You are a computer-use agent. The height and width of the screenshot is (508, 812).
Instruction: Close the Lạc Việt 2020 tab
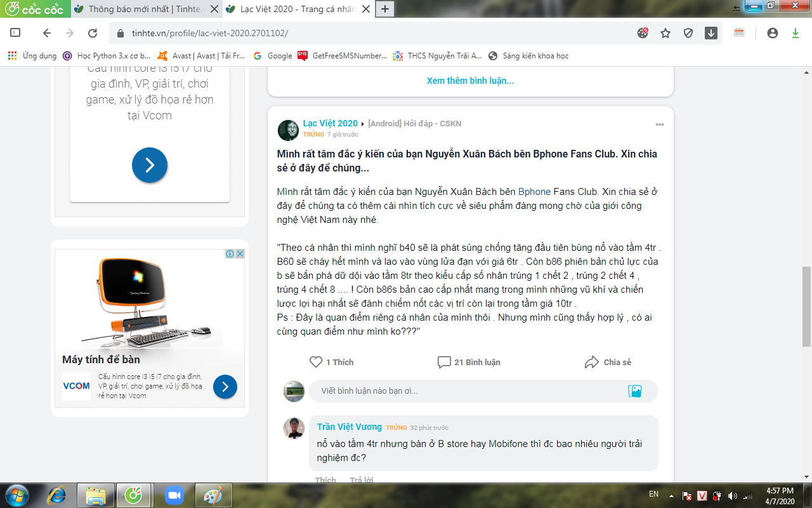point(365,10)
